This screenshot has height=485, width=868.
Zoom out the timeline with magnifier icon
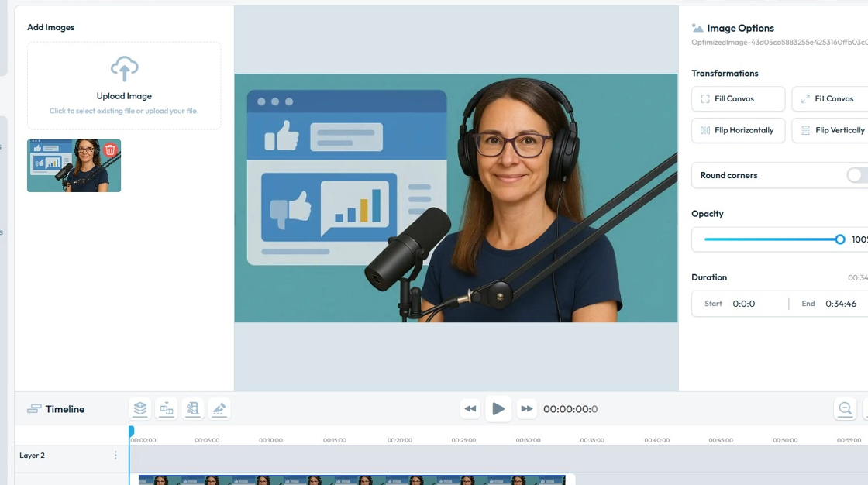(x=846, y=409)
